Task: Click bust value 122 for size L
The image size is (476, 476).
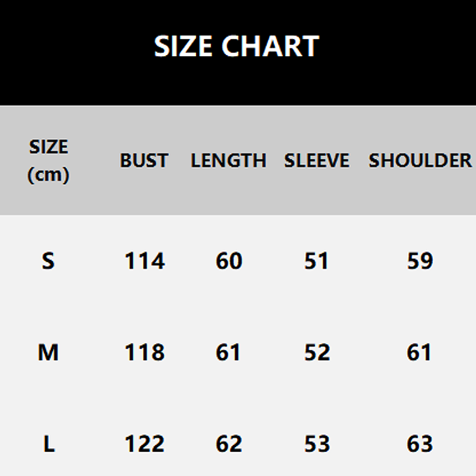Action: point(145,444)
